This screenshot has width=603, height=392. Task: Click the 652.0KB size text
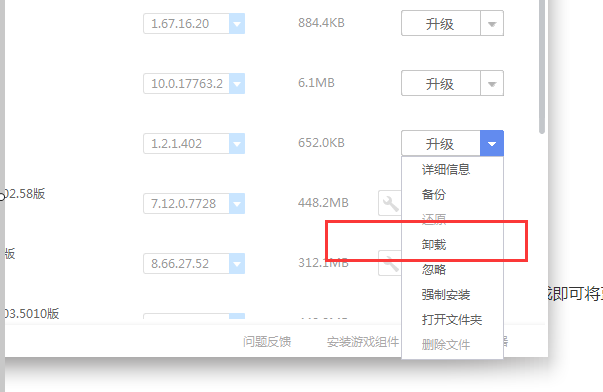pyautogui.click(x=321, y=143)
